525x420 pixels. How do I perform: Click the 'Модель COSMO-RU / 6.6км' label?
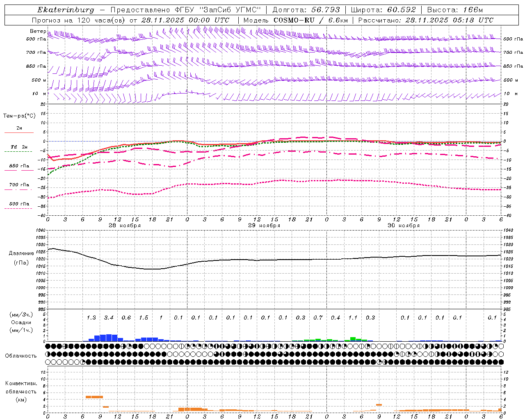(296, 20)
